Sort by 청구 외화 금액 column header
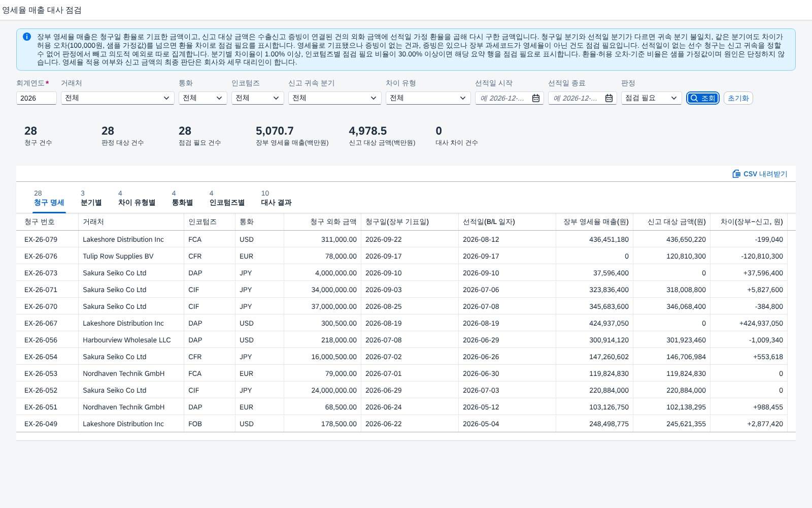Image resolution: width=812 pixels, height=508 pixels. click(x=322, y=222)
